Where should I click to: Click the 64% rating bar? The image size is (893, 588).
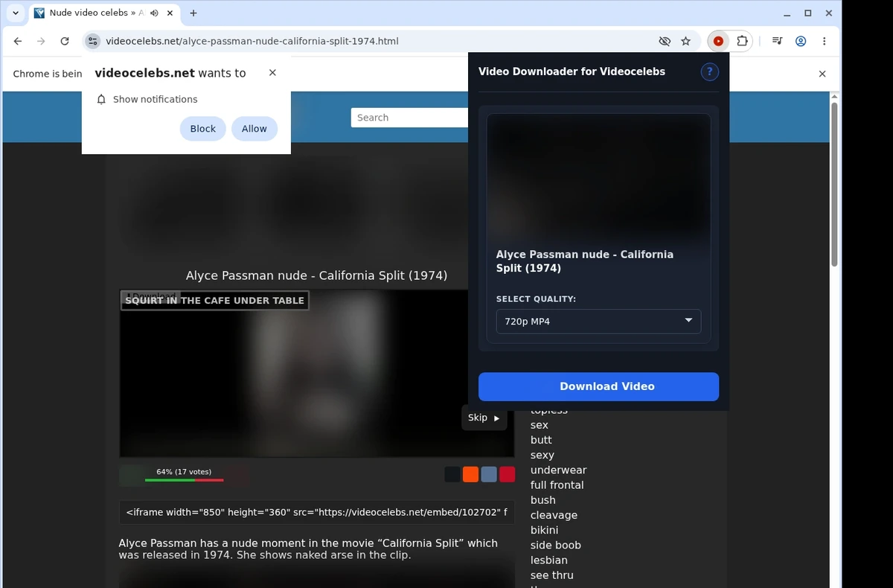184,480
